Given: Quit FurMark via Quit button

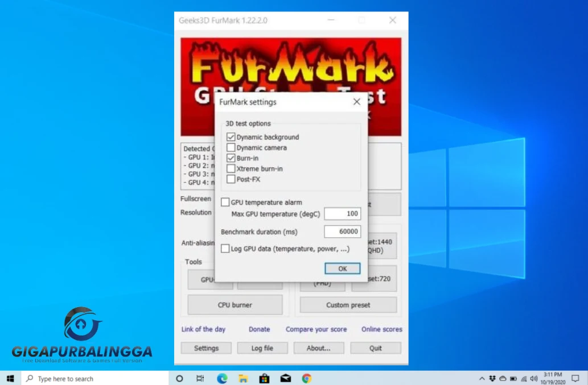Looking at the screenshot, I should [376, 348].
